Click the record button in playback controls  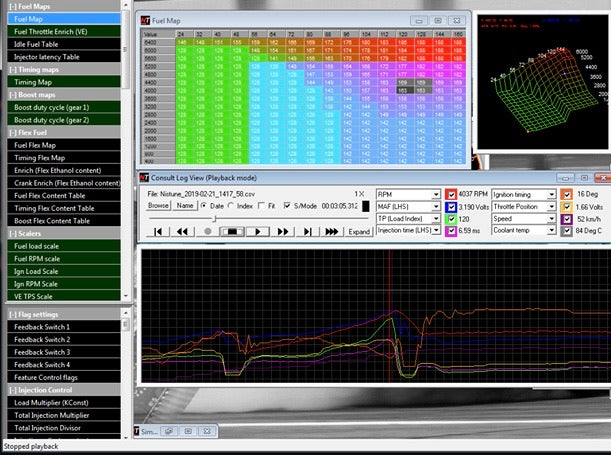[207, 230]
